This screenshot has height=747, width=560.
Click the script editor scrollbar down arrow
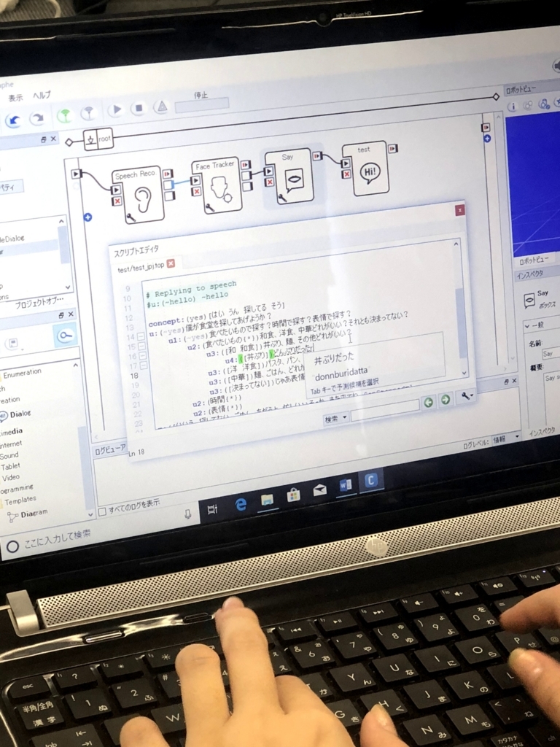point(464,373)
